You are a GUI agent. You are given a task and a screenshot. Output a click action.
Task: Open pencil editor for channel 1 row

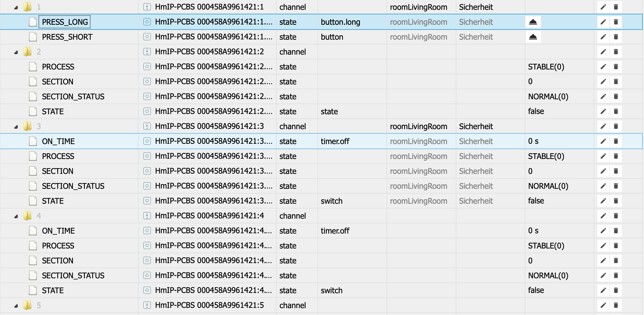click(603, 7)
